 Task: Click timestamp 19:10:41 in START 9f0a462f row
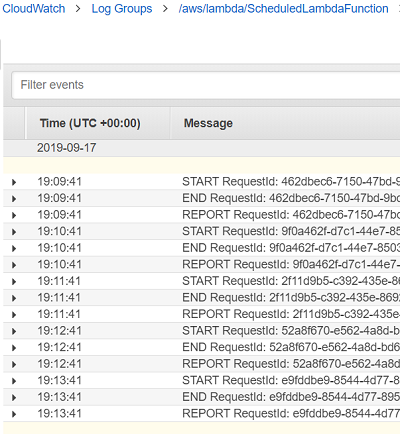(x=59, y=231)
